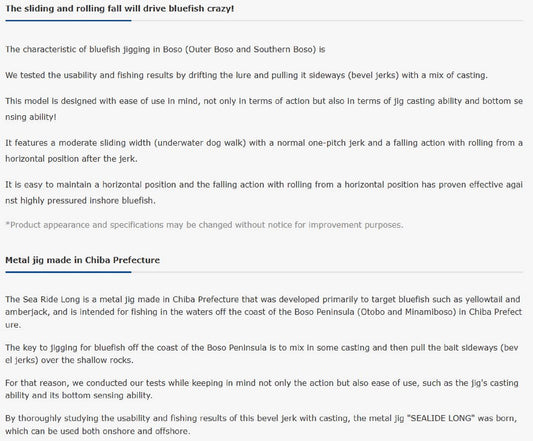The width and height of the screenshot is (533, 441).
Task: Click the 'Metal jig made in Chiba Prefecture' heading
Action: pyautogui.click(x=83, y=260)
